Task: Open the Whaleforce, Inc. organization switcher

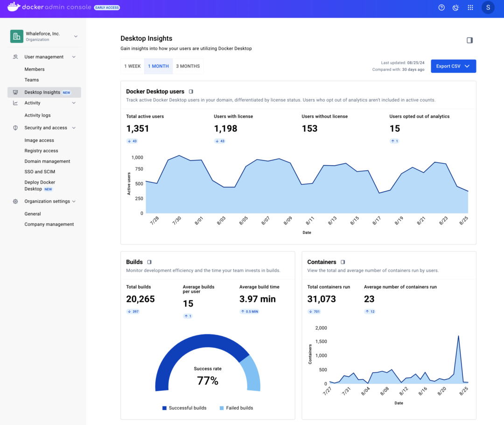Action: [x=44, y=36]
